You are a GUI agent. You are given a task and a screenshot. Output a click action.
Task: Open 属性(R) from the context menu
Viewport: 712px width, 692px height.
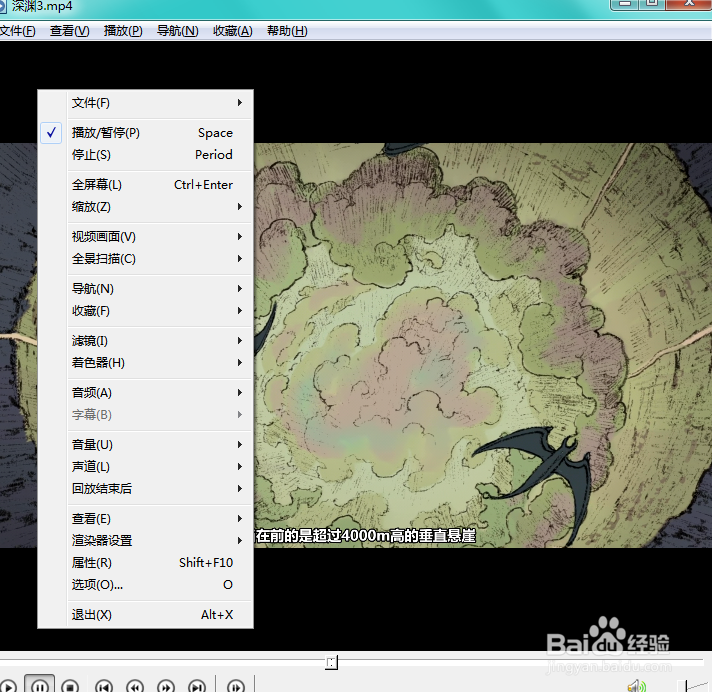[x=145, y=563]
